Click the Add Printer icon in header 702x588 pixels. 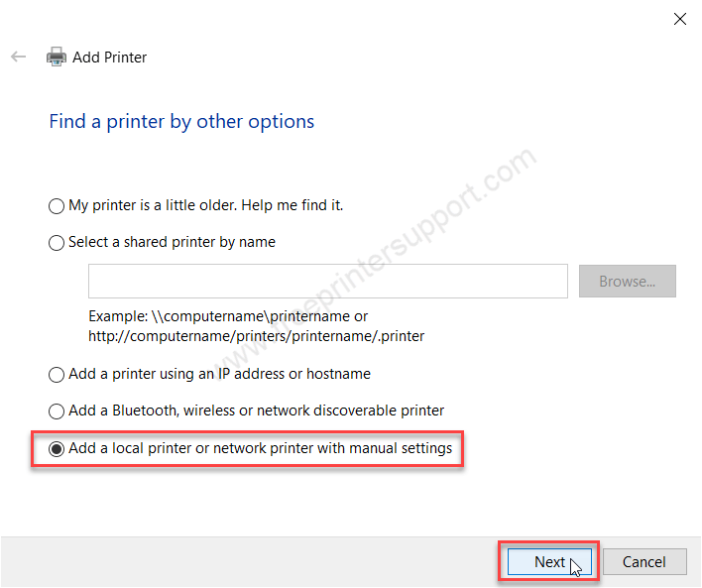point(57,57)
